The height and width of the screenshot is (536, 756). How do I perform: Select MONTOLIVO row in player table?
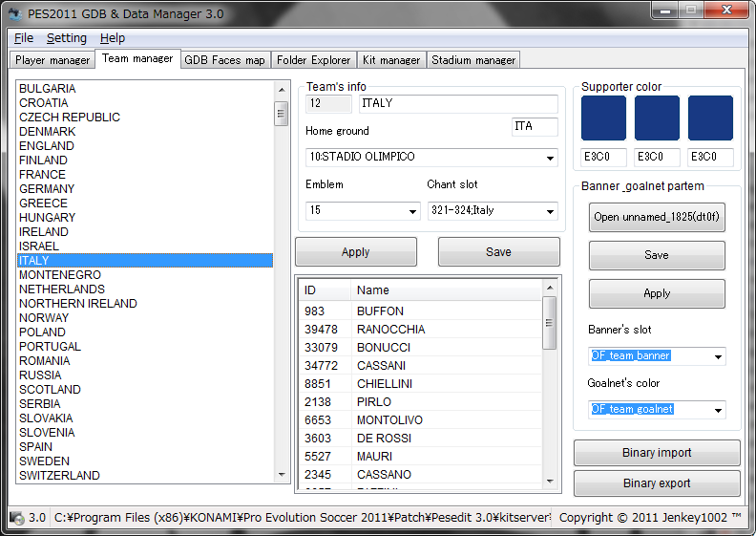pos(420,420)
